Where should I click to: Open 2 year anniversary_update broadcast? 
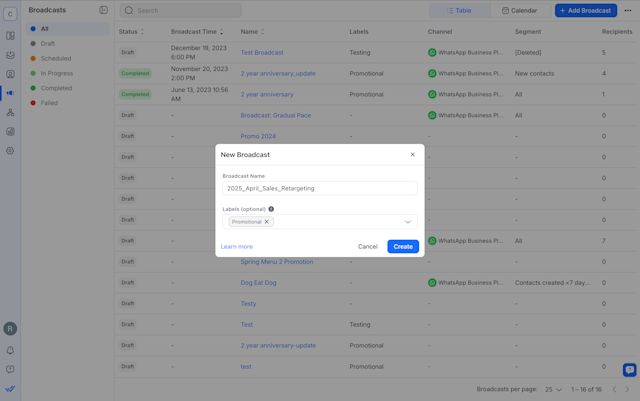(x=278, y=74)
